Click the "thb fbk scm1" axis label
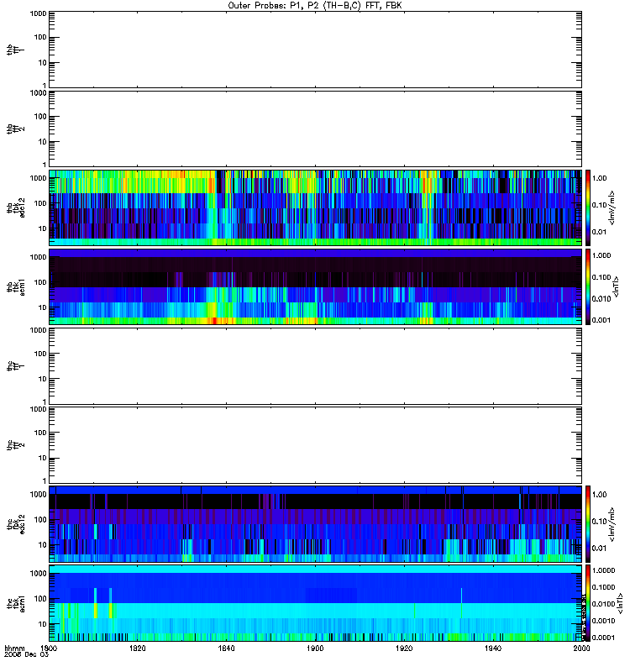Image resolution: width=630 pixels, height=672 pixels. click(x=16, y=286)
